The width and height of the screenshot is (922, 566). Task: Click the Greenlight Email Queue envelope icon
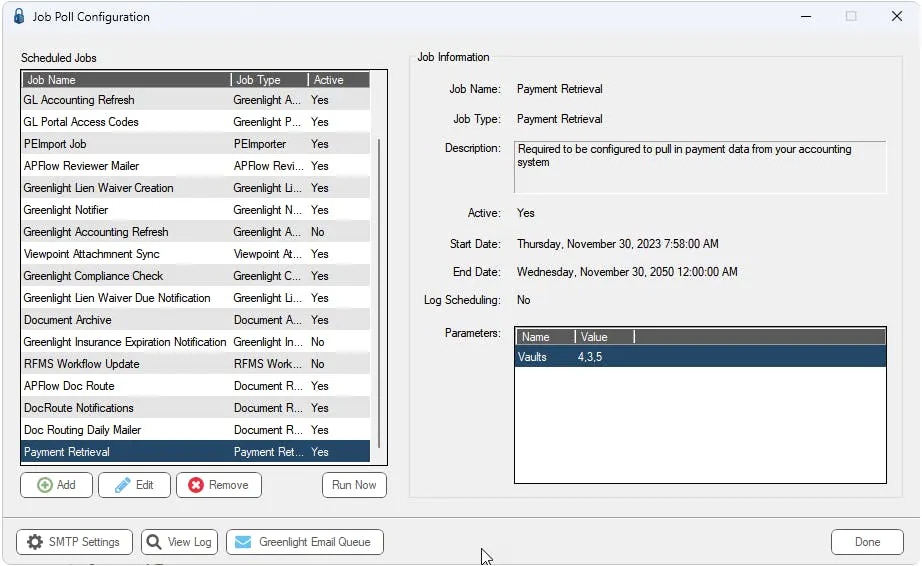(243, 542)
